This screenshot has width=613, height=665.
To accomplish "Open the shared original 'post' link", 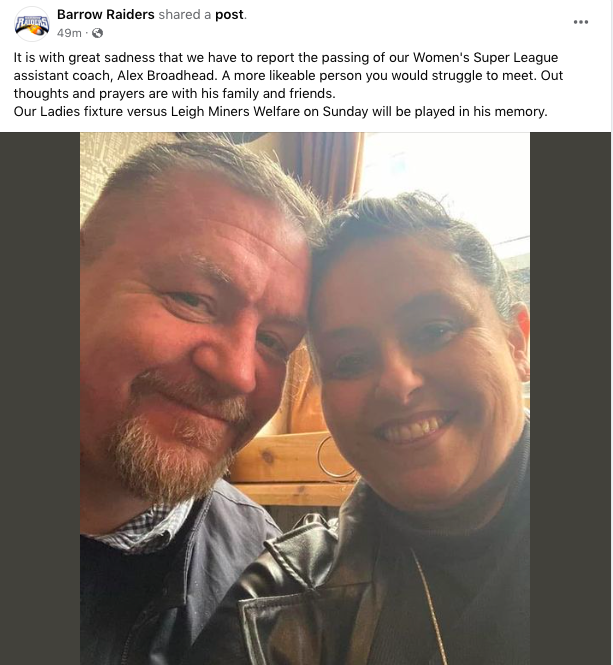I will tap(229, 14).
